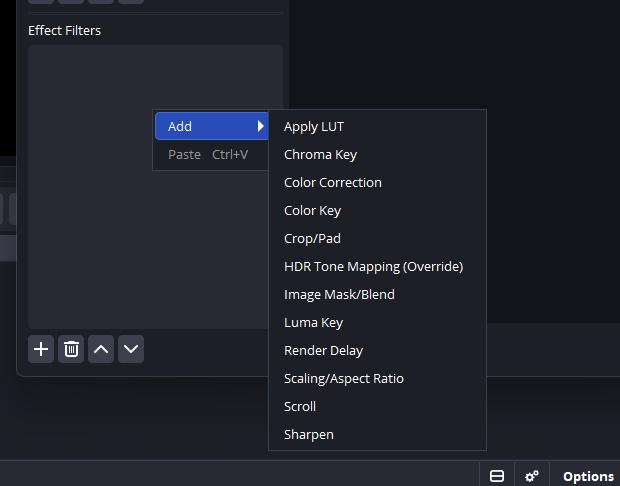Click the plus icon to add filter
This screenshot has width=620, height=486.
click(x=41, y=349)
